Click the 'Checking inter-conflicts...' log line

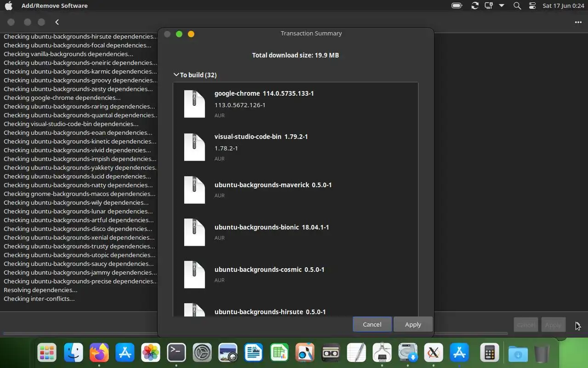tap(39, 299)
